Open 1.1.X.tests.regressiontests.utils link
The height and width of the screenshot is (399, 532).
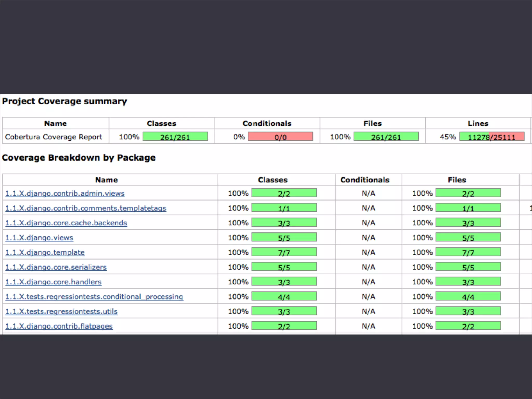[x=61, y=311]
